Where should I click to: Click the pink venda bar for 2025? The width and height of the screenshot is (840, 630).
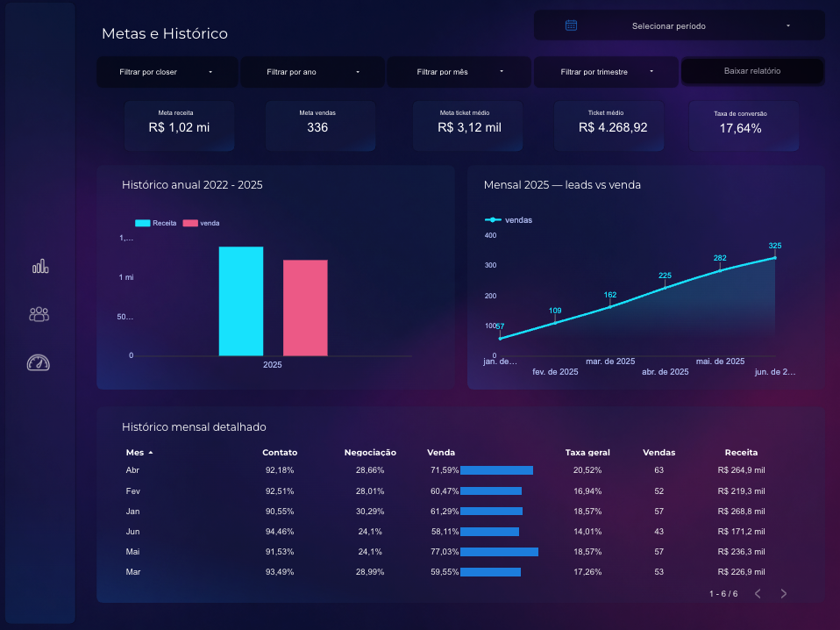(x=305, y=308)
